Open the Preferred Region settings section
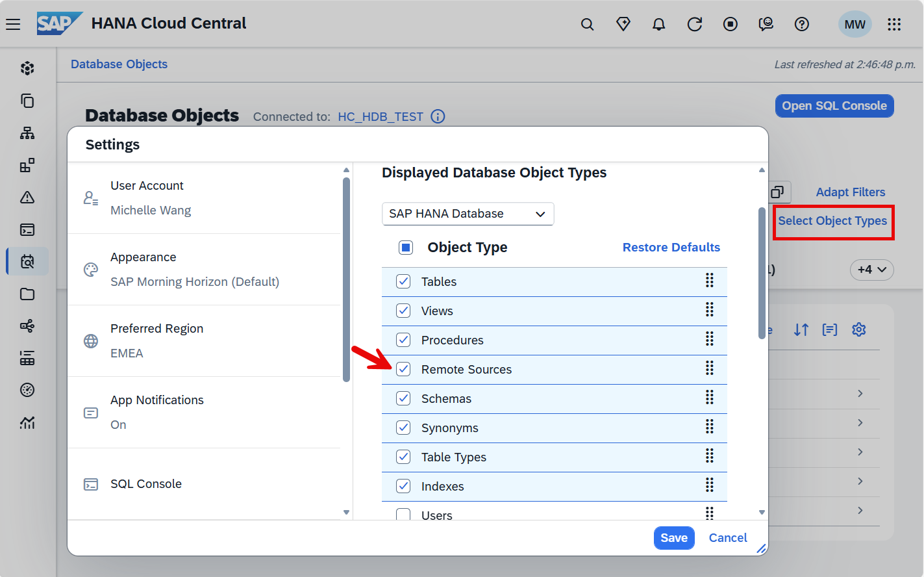The height and width of the screenshot is (577, 924). (x=204, y=341)
